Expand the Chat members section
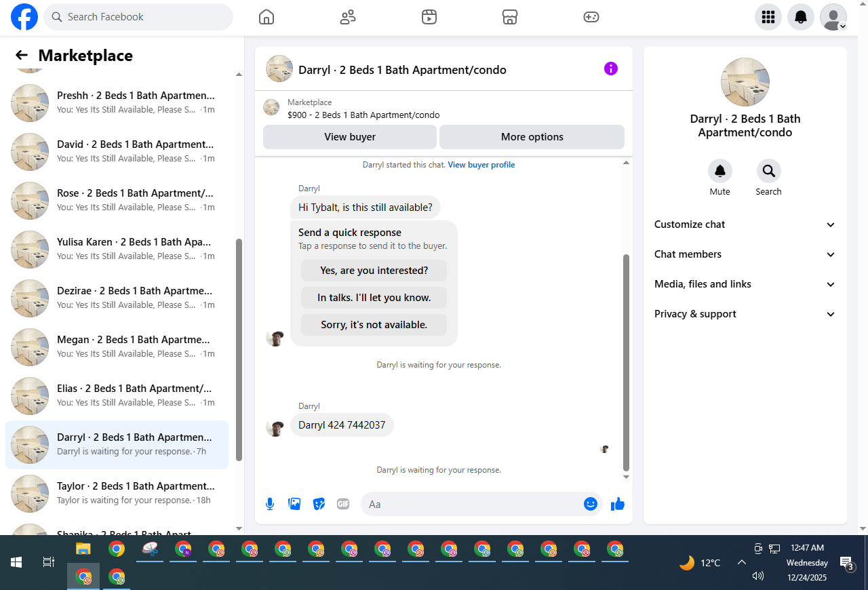 [745, 254]
